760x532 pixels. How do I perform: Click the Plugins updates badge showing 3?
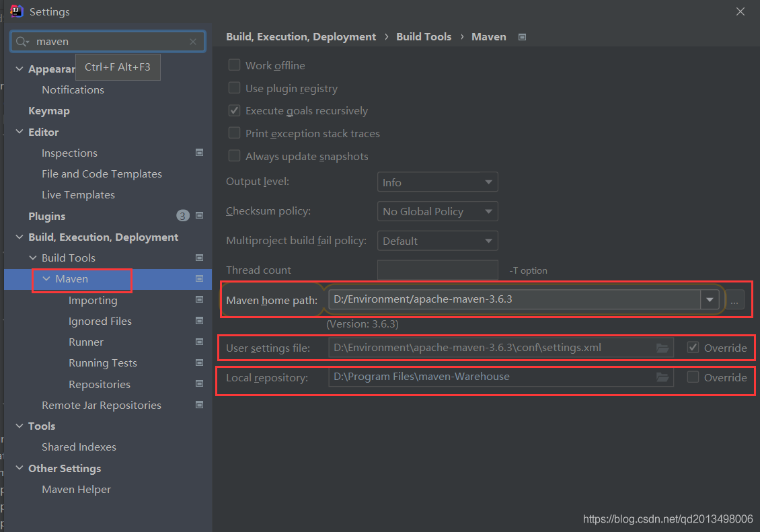tap(183, 216)
